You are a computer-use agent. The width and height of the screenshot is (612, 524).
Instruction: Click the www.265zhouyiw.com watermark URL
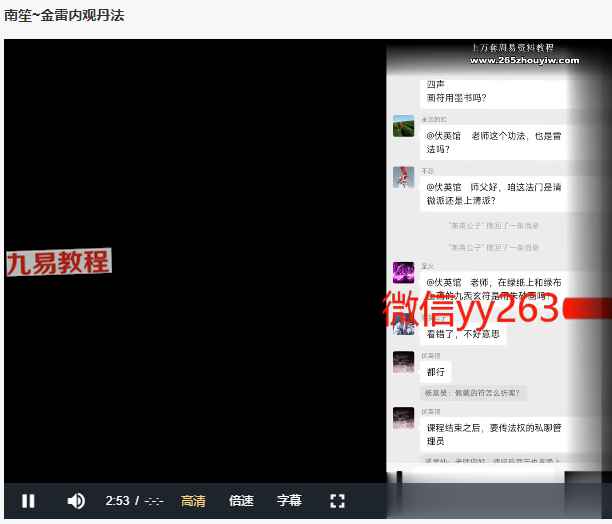(x=524, y=60)
